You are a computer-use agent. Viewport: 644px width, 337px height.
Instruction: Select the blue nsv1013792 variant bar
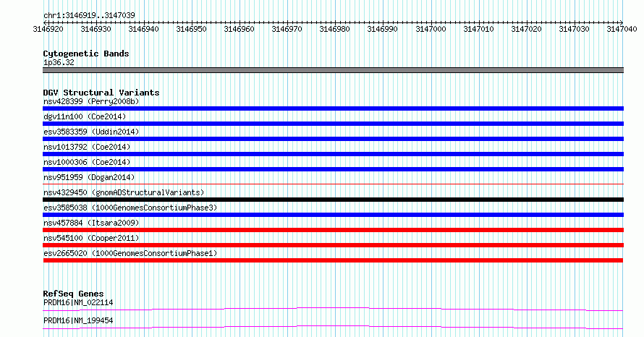333,154
